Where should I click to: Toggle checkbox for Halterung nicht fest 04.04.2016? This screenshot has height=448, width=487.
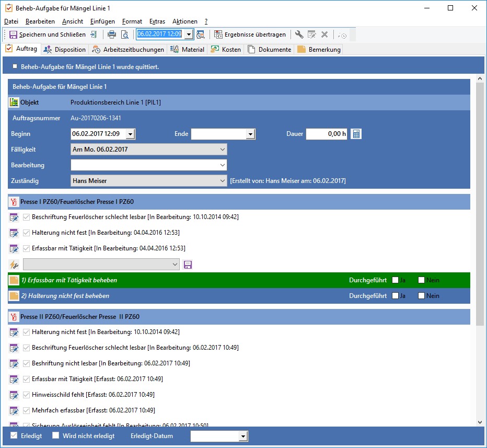[x=27, y=233]
